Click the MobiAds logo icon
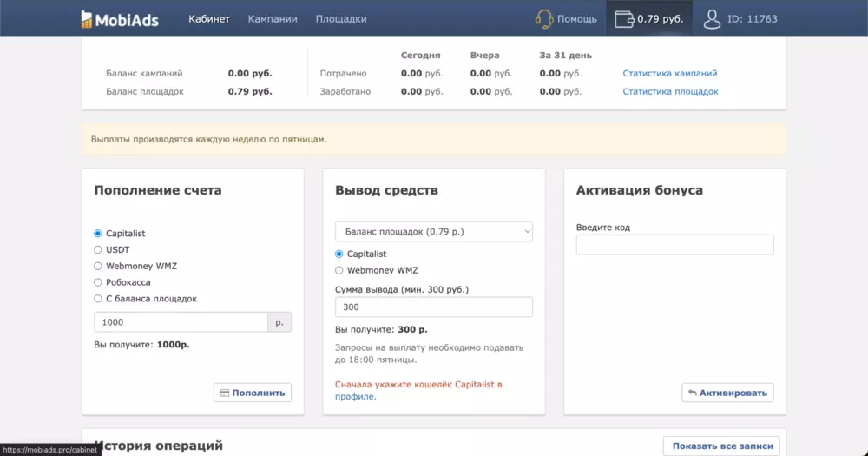Image resolution: width=868 pixels, height=456 pixels. click(x=86, y=19)
